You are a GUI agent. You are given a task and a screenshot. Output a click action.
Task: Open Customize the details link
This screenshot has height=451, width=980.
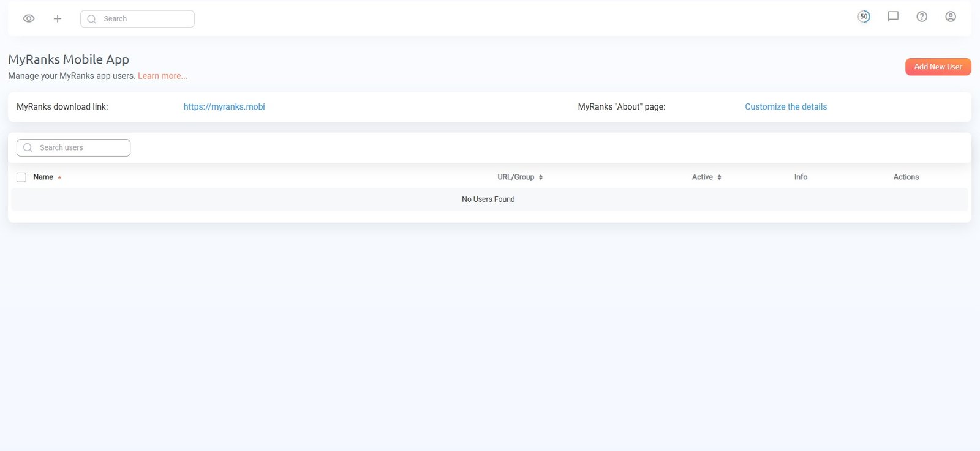coord(786,106)
